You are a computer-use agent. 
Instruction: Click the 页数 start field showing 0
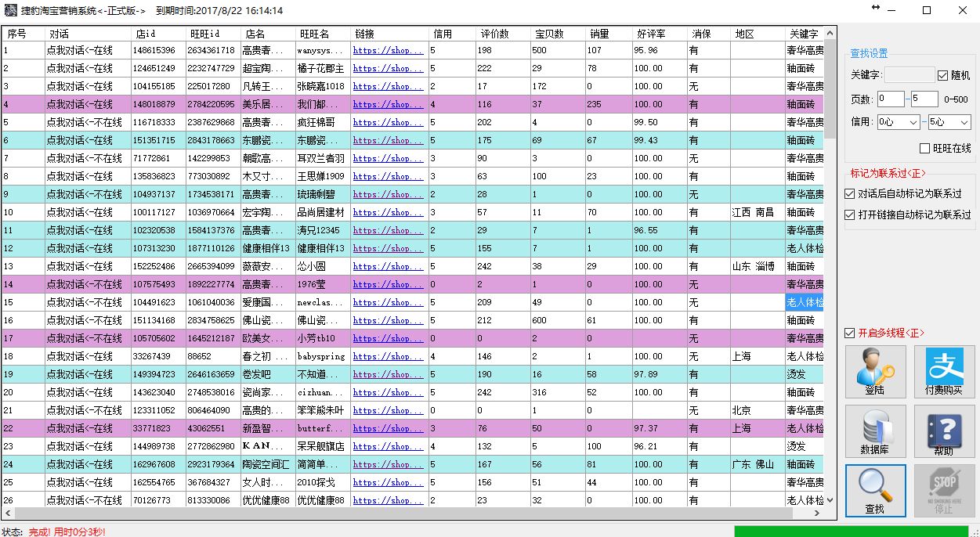[891, 99]
